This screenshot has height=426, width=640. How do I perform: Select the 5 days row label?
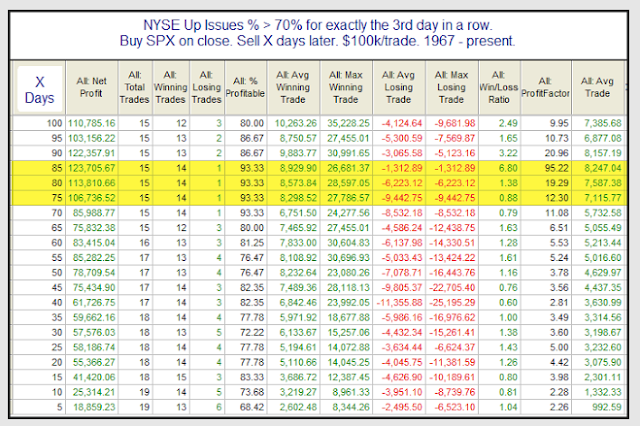pyautogui.click(x=59, y=407)
